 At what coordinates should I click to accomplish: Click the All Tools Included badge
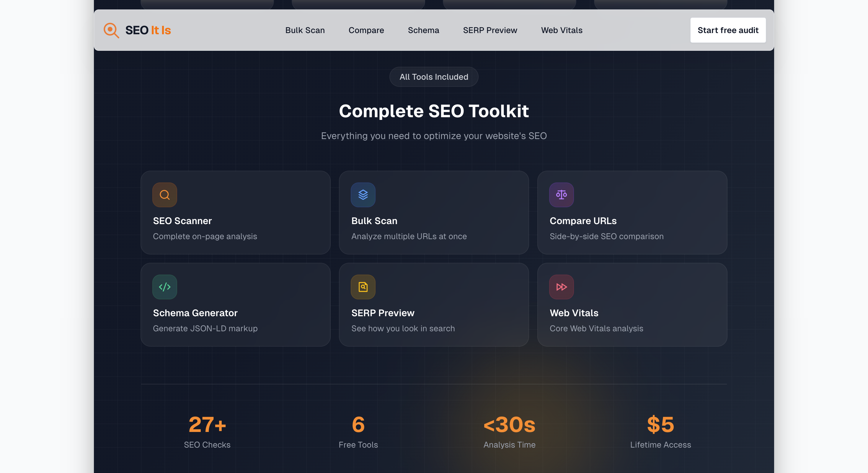[434, 77]
